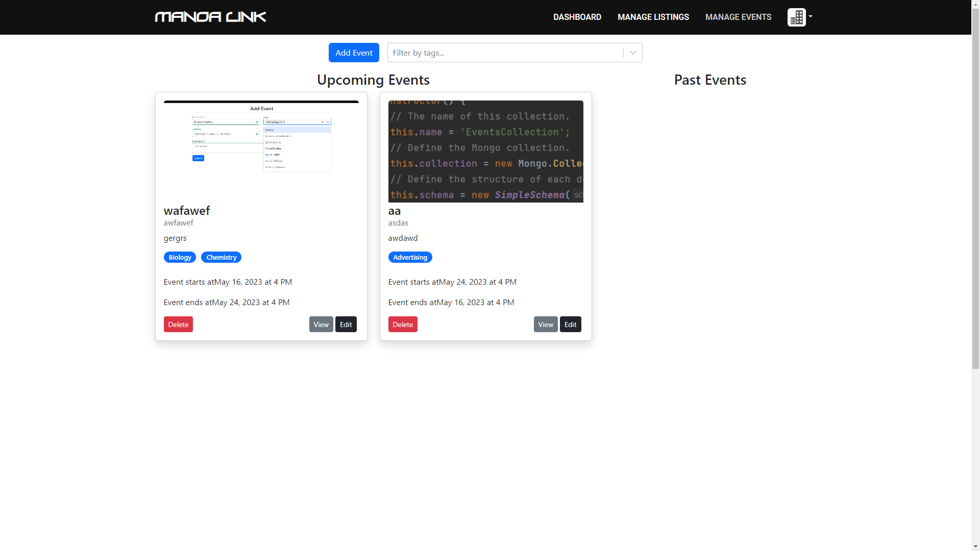Expand the Filter by tags dropdown
980x551 pixels.
[x=633, y=53]
